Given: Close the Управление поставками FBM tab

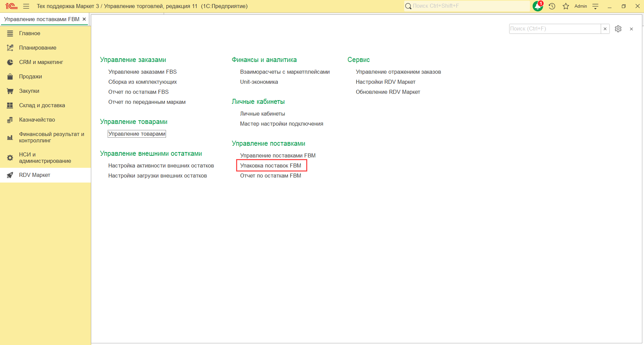Looking at the screenshot, I should [x=84, y=19].
